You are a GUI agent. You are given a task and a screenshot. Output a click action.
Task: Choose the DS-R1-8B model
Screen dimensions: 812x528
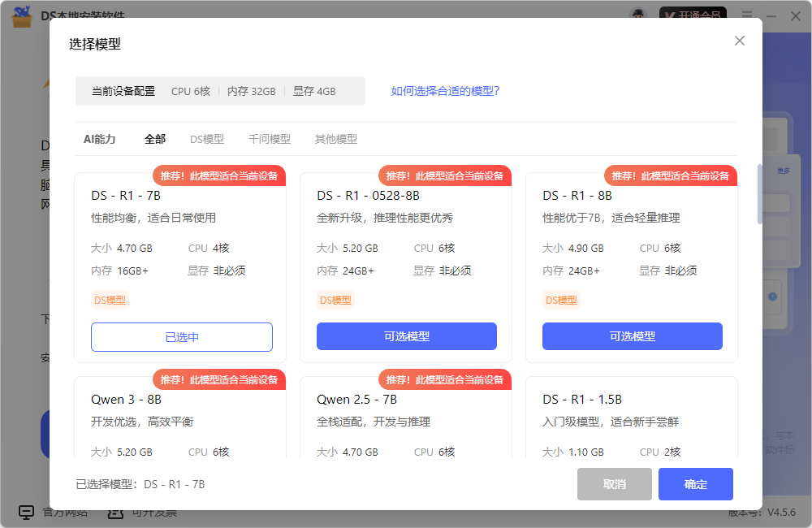[x=632, y=336]
